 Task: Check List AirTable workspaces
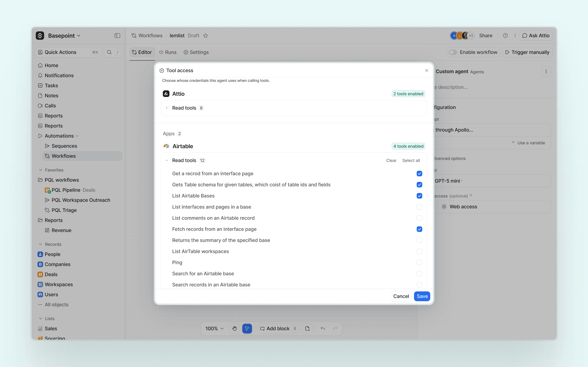419,251
